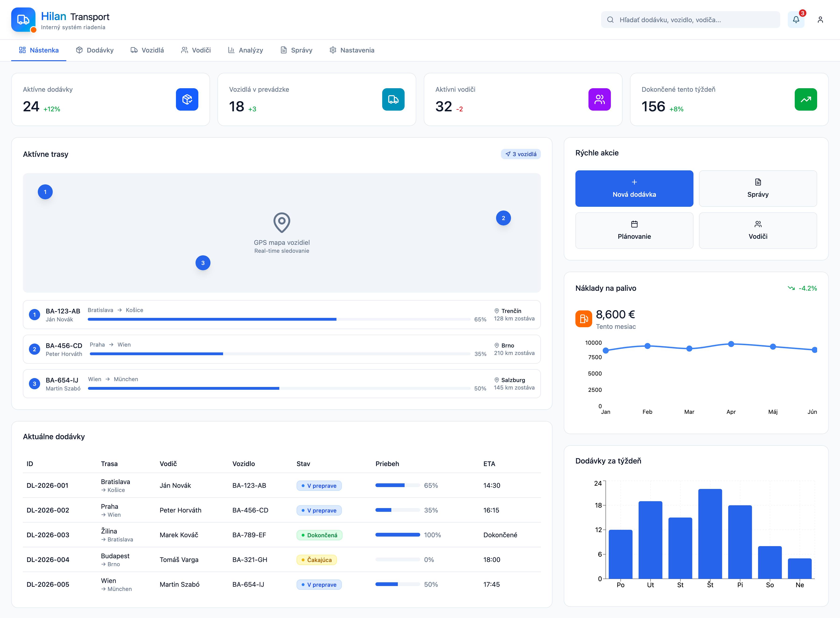Click the GPS map pin icon
This screenshot has height=618, width=840.
(x=282, y=222)
